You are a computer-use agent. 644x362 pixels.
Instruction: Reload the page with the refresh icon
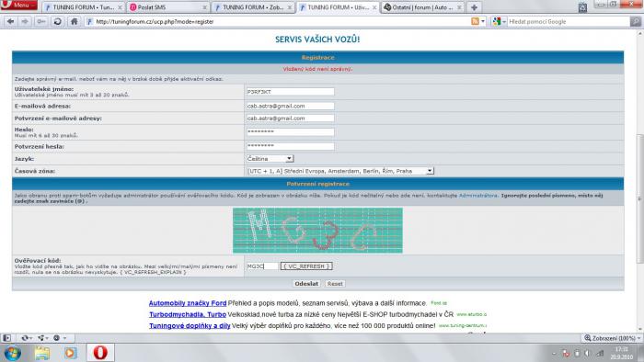click(x=57, y=21)
